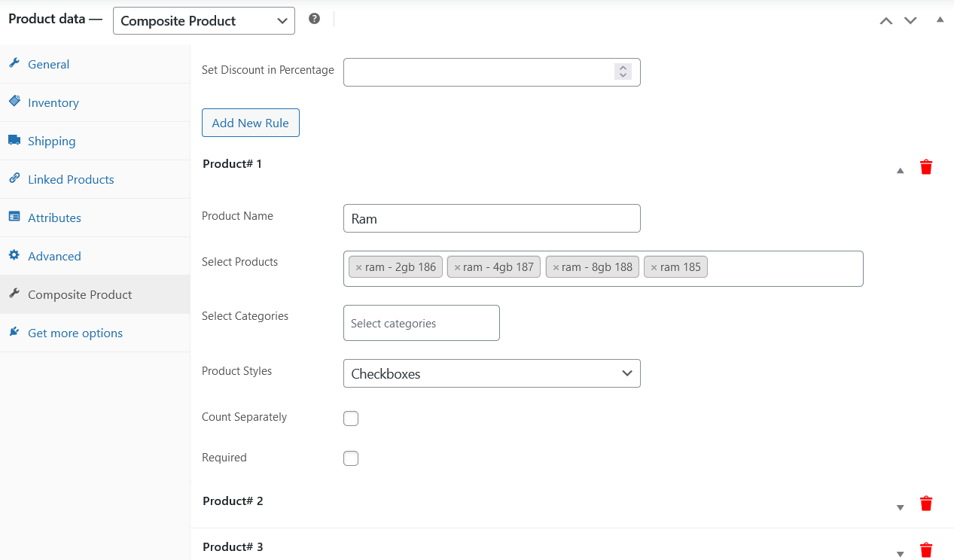This screenshot has width=954, height=560.
Task: Remove 'ram - 2gb 186' tag
Action: [358, 267]
